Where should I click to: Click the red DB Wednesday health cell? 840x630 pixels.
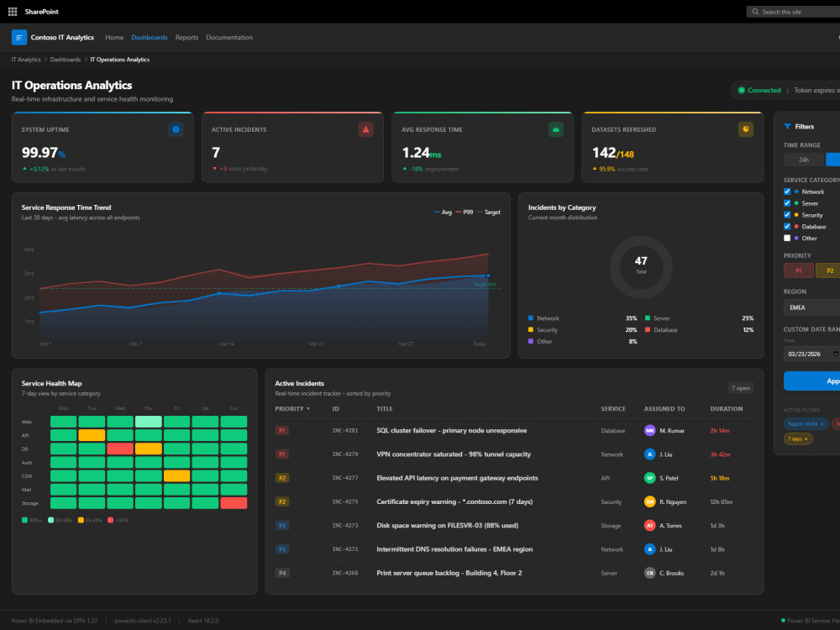tap(120, 449)
